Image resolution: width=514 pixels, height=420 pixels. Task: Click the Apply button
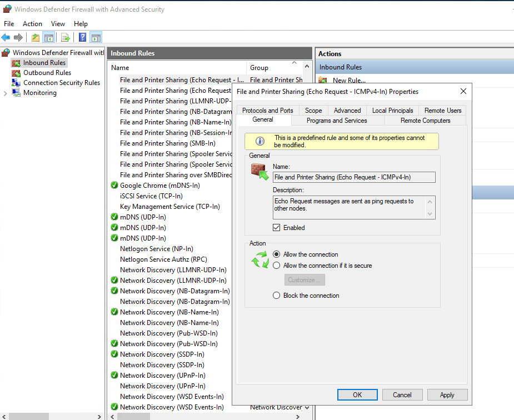tap(447, 395)
